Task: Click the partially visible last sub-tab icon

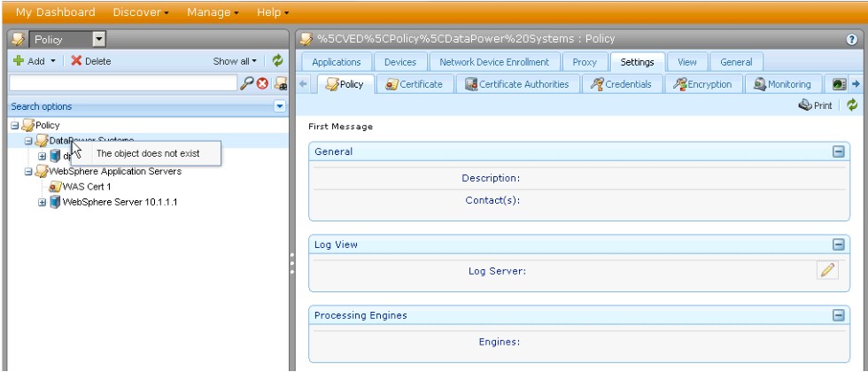Action: point(840,84)
